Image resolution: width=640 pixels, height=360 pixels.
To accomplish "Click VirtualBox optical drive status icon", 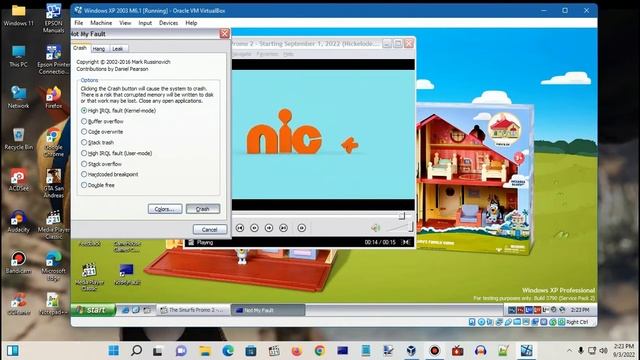I will [481, 322].
